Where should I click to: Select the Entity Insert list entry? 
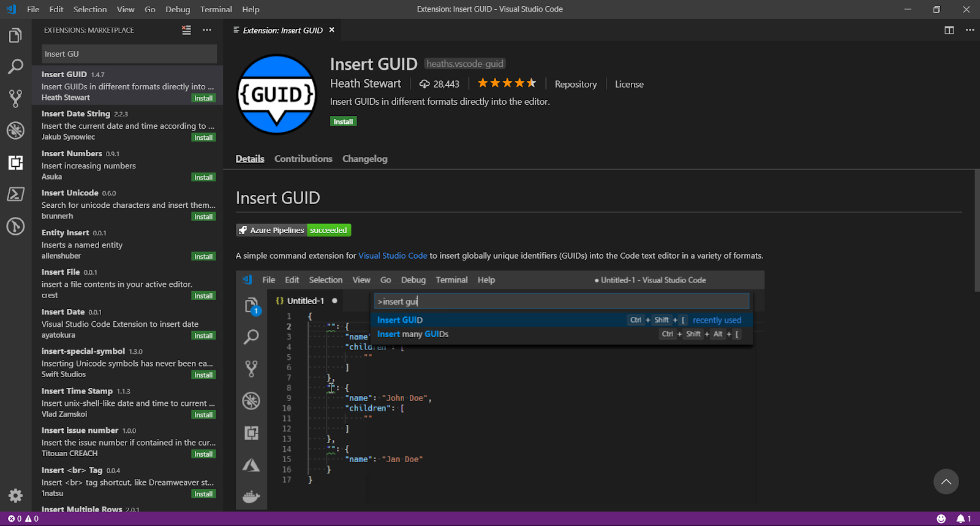click(x=127, y=244)
